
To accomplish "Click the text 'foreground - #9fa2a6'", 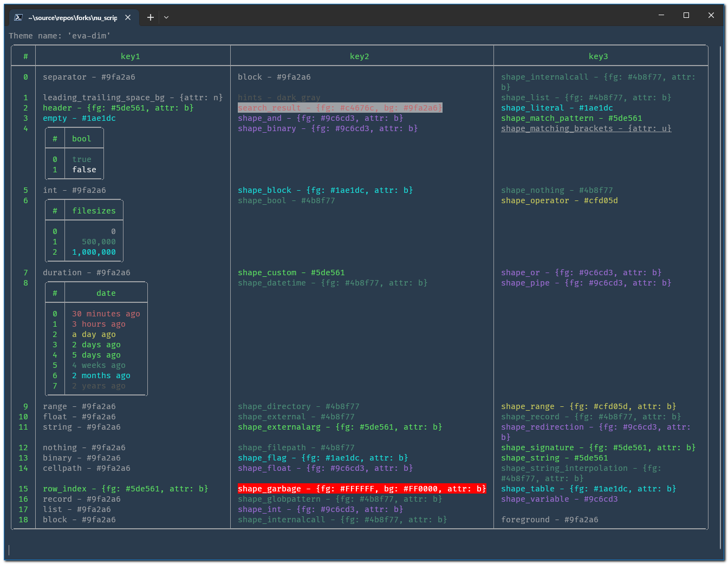I will click(x=550, y=520).
